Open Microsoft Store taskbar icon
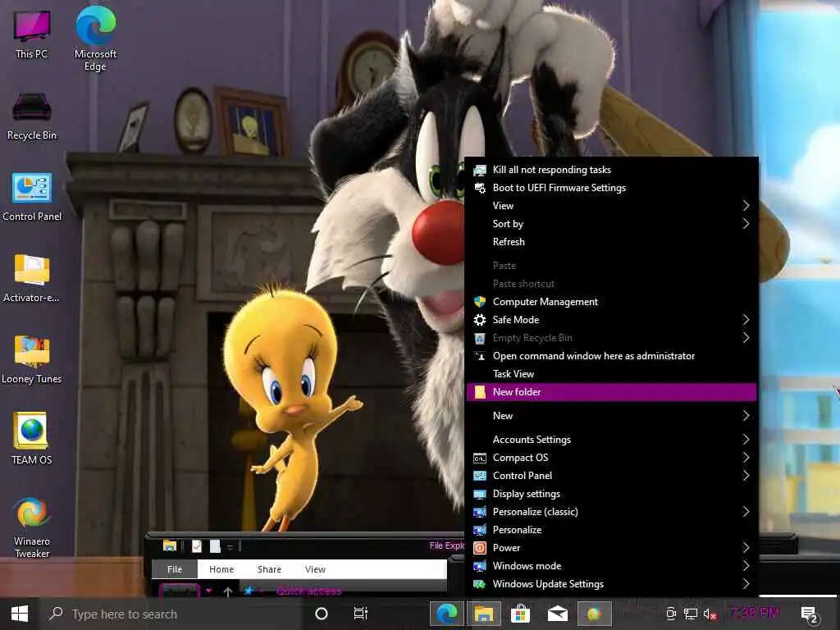 point(519,614)
